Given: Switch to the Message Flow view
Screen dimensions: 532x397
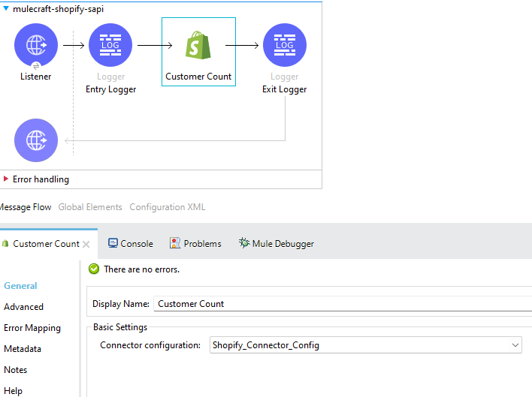Looking at the screenshot, I should point(26,207).
